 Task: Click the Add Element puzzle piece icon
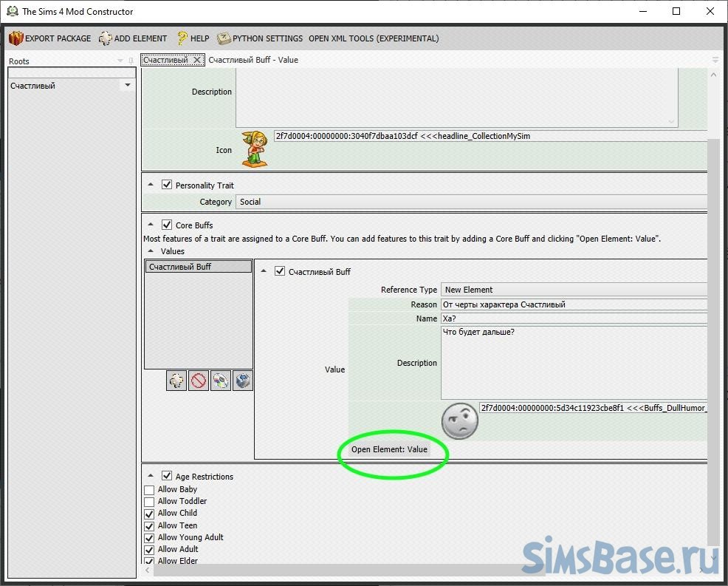coord(106,38)
